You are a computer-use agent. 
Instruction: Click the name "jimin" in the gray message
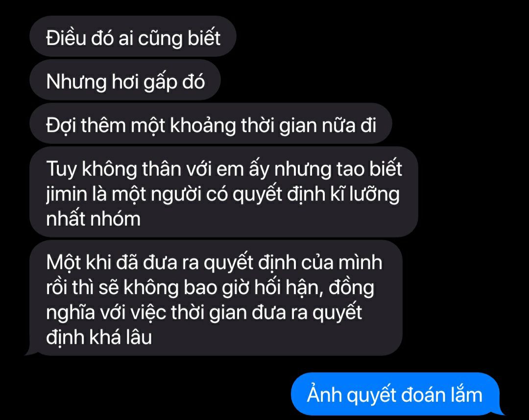67,194
